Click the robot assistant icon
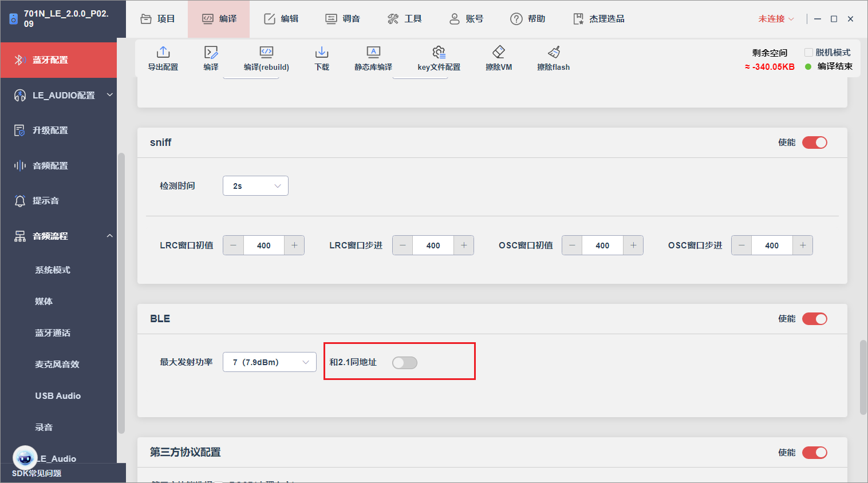 point(25,458)
